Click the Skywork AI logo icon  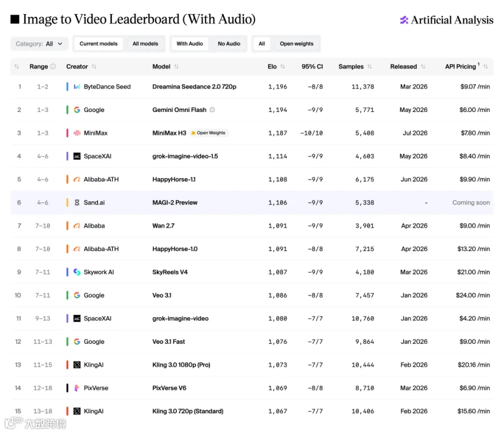pyautogui.click(x=77, y=272)
